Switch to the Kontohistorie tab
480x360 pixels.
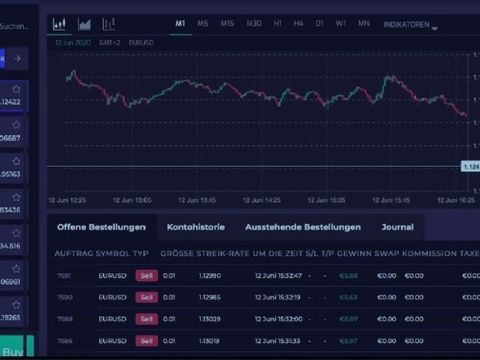point(196,227)
